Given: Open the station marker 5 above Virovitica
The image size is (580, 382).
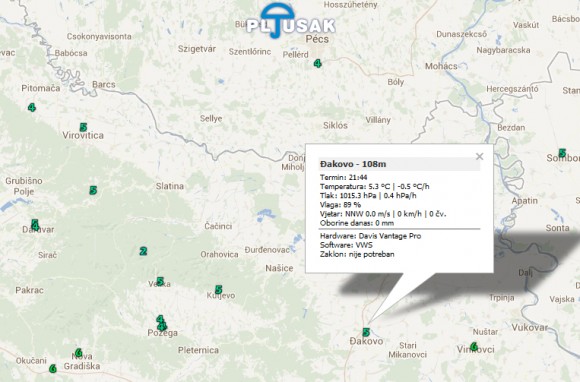Looking at the screenshot, I should [83, 127].
